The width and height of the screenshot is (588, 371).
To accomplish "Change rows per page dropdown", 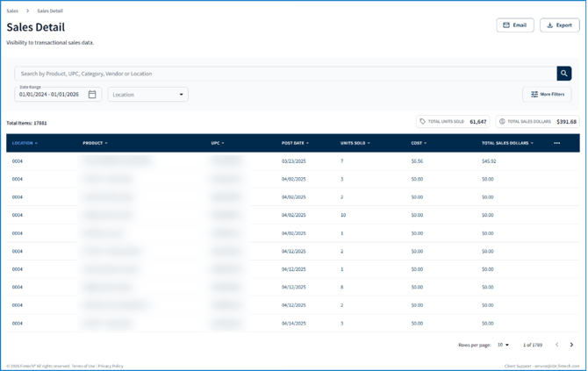I will [503, 345].
